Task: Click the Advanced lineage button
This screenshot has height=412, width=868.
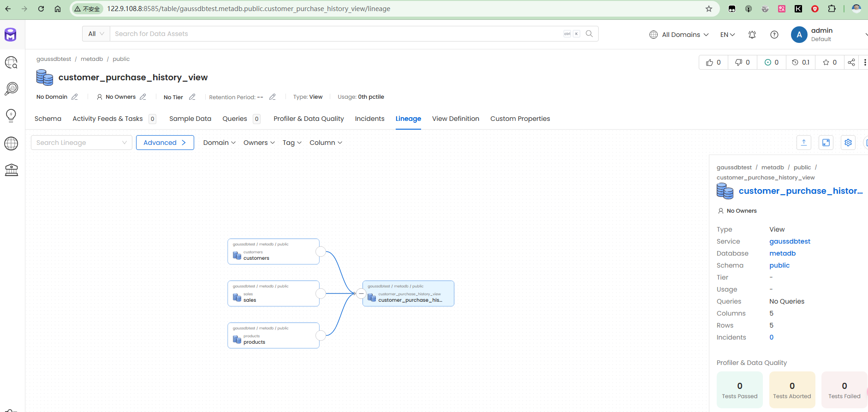Action: 165,143
